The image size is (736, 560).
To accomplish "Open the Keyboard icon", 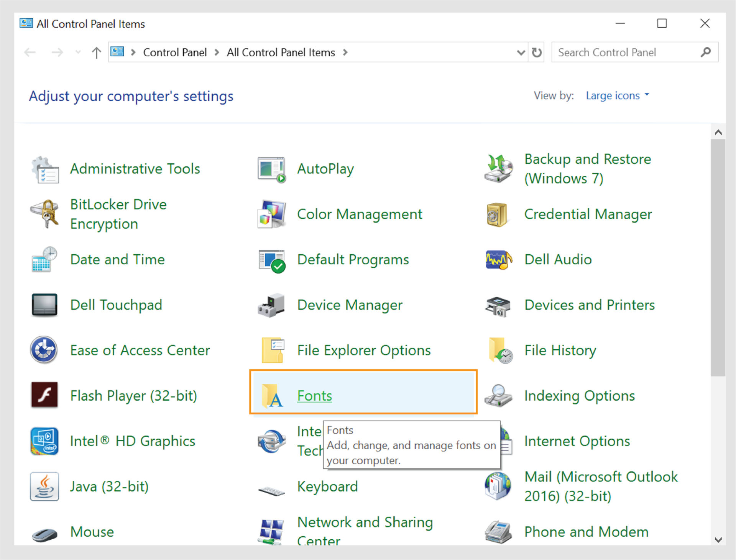I will 271,491.
